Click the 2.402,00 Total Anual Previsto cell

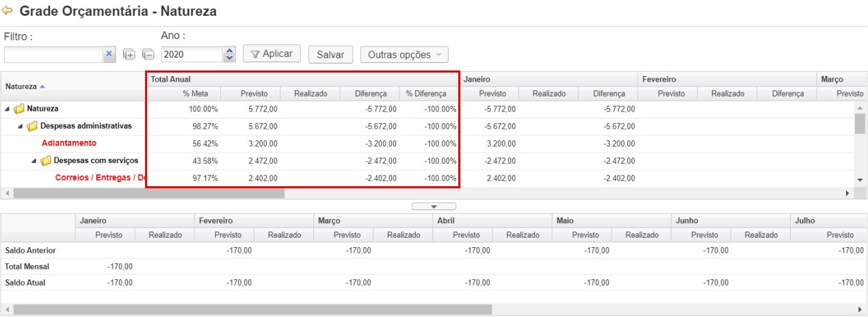(263, 178)
